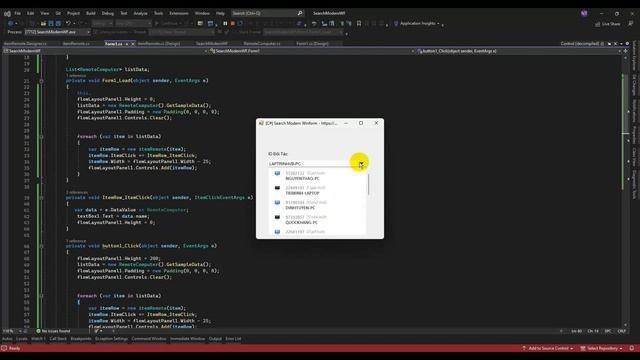Click the computer icon beside NGUYENTHAO-PC
This screenshot has height=360, width=640.
coord(278,173)
